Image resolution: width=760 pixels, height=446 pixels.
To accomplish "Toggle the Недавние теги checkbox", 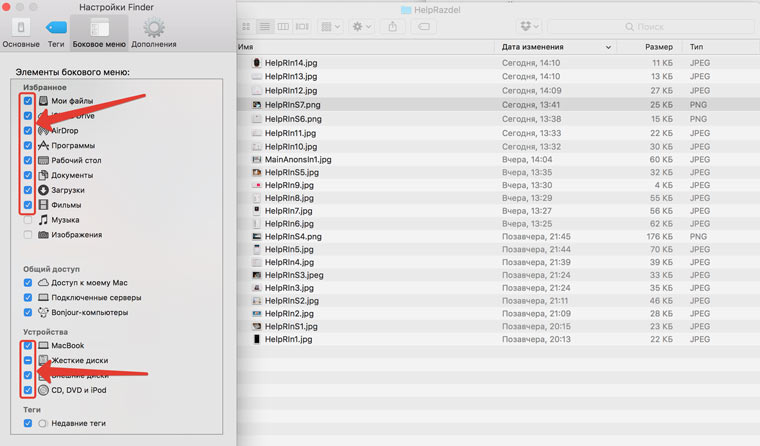I will point(28,423).
